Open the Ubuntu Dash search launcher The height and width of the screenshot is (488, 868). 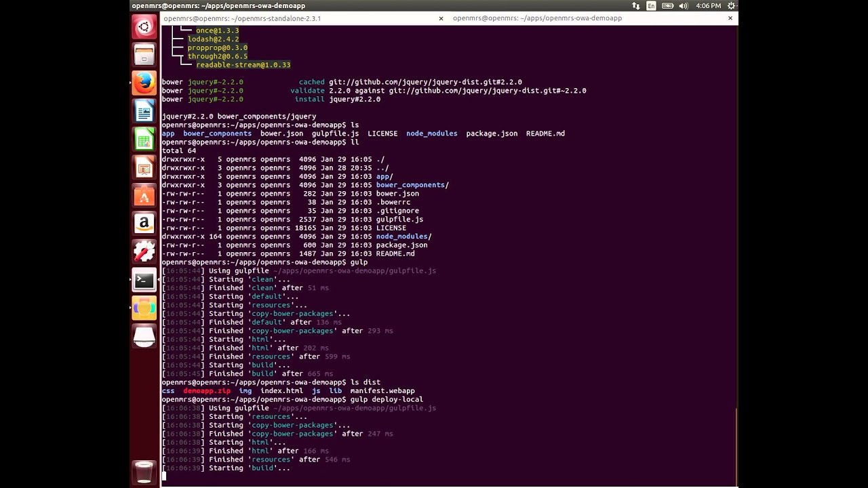(x=144, y=27)
